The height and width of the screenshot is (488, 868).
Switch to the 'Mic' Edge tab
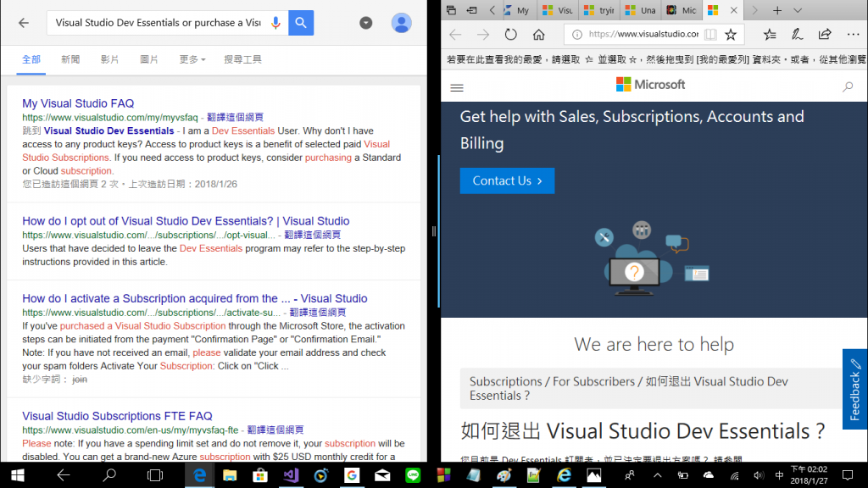pos(682,10)
